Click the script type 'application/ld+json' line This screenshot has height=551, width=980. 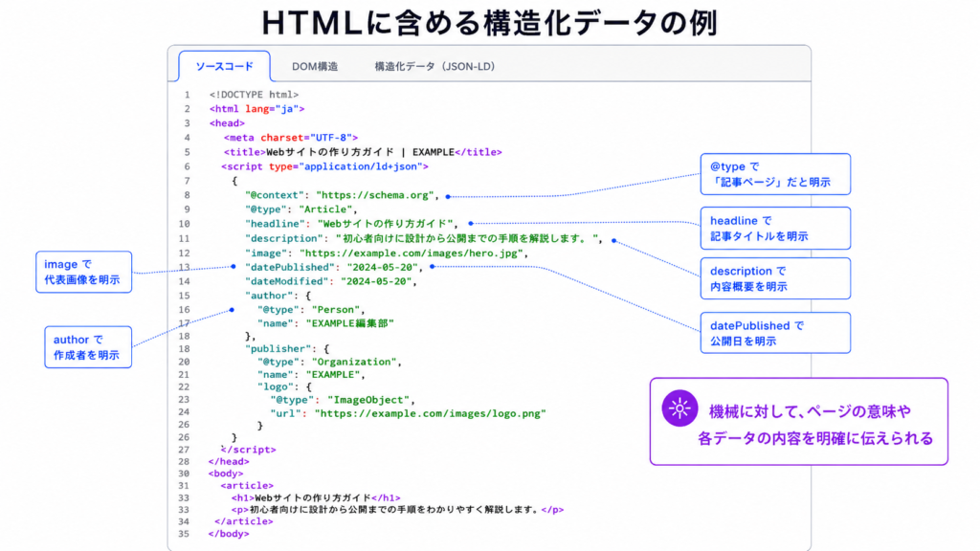pyautogui.click(x=324, y=166)
